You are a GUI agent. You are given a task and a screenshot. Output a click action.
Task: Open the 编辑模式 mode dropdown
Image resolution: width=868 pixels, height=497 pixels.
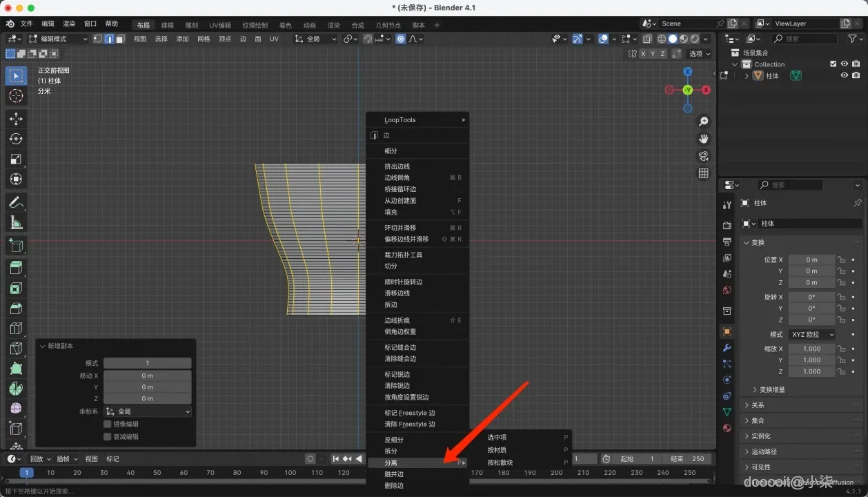(x=58, y=39)
